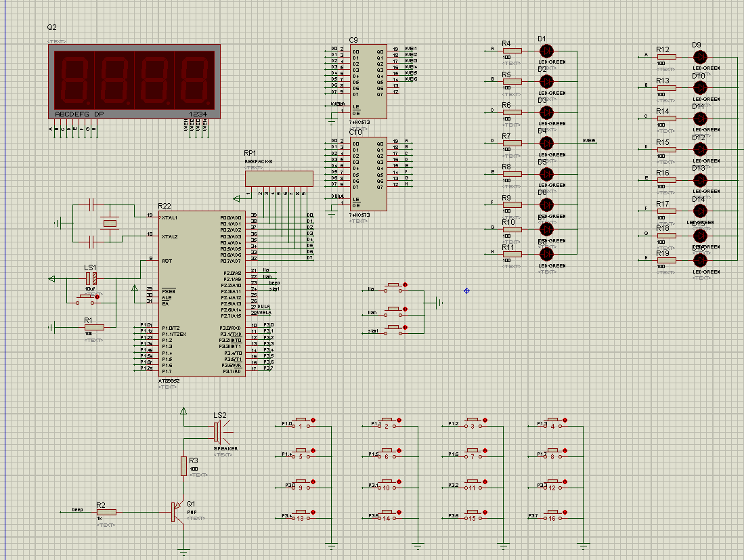Select the 10k resistor R1

click(x=94, y=327)
